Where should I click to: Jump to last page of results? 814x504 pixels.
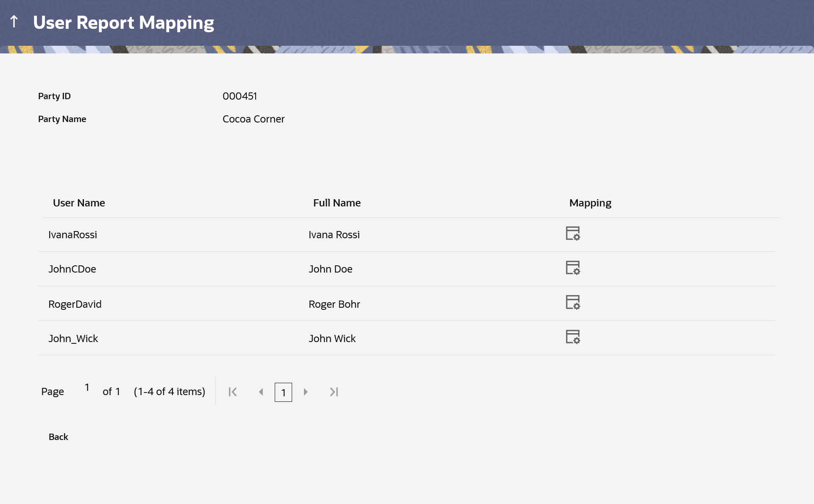[334, 392]
